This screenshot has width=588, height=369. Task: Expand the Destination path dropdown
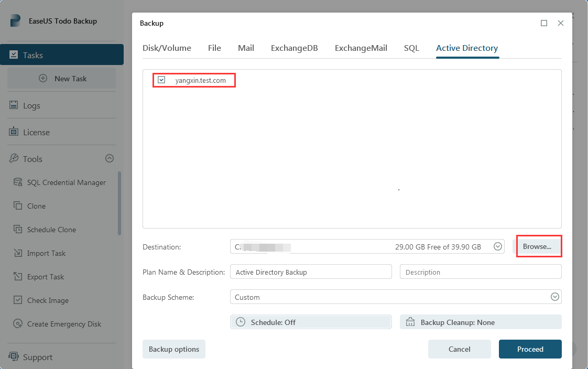pyautogui.click(x=497, y=246)
